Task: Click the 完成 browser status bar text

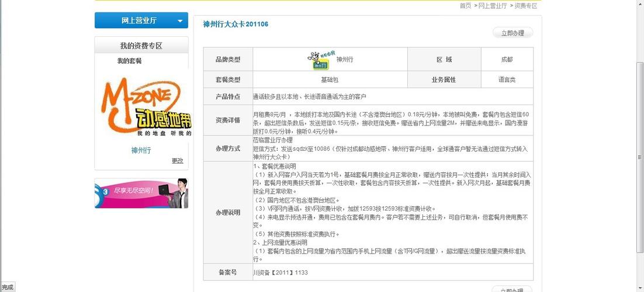Action: (7, 287)
